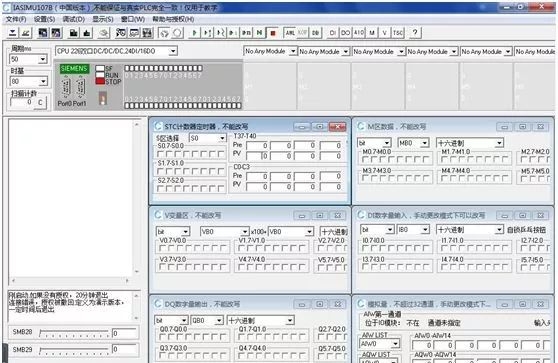The image size is (558, 363).
Task: Click the DQ output window title icon
Action: click(x=158, y=304)
